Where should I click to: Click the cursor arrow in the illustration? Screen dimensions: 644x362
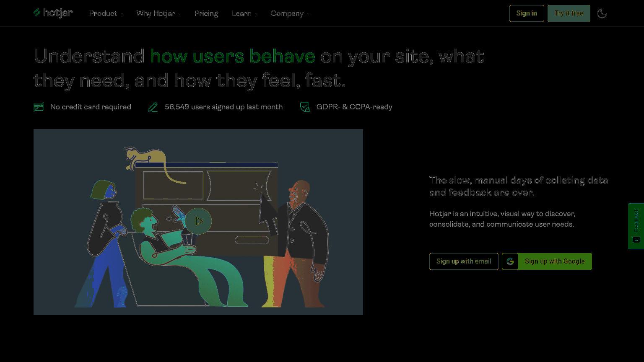(267, 209)
